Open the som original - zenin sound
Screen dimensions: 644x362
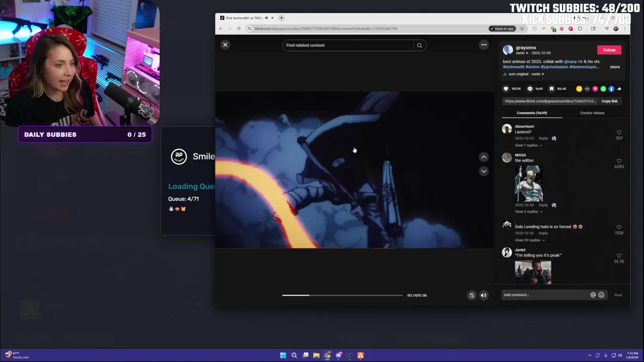coord(524,74)
